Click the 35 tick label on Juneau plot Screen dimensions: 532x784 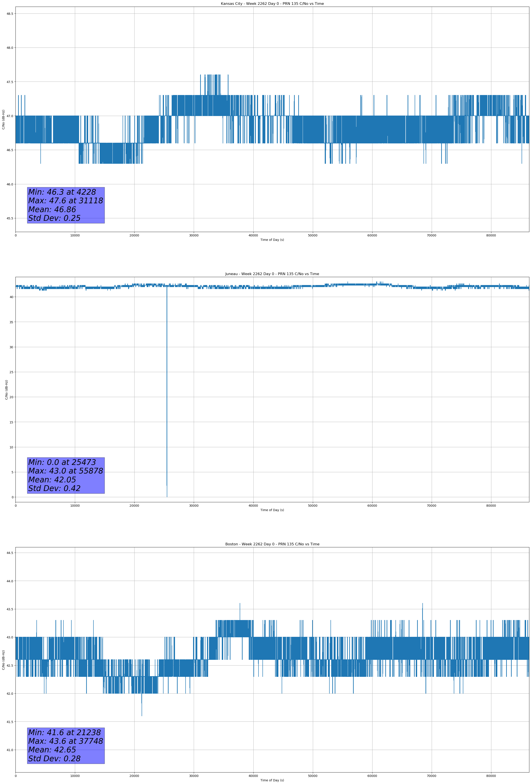(11, 322)
